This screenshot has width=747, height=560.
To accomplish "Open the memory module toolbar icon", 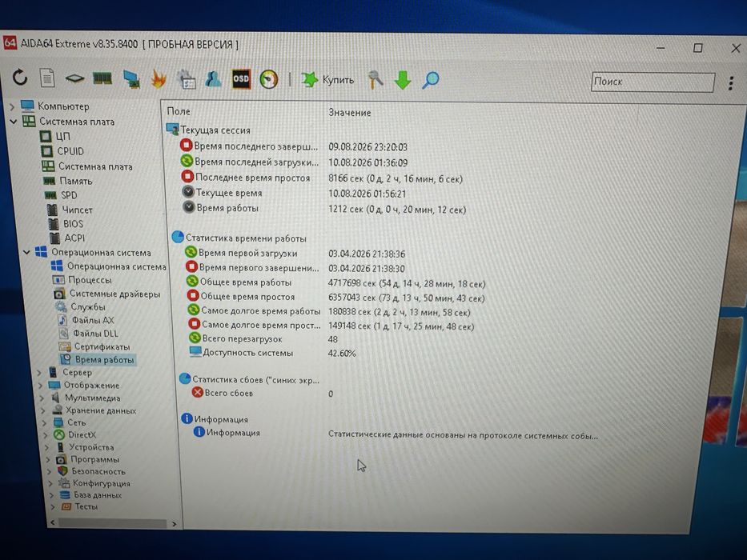I will pyautogui.click(x=102, y=78).
